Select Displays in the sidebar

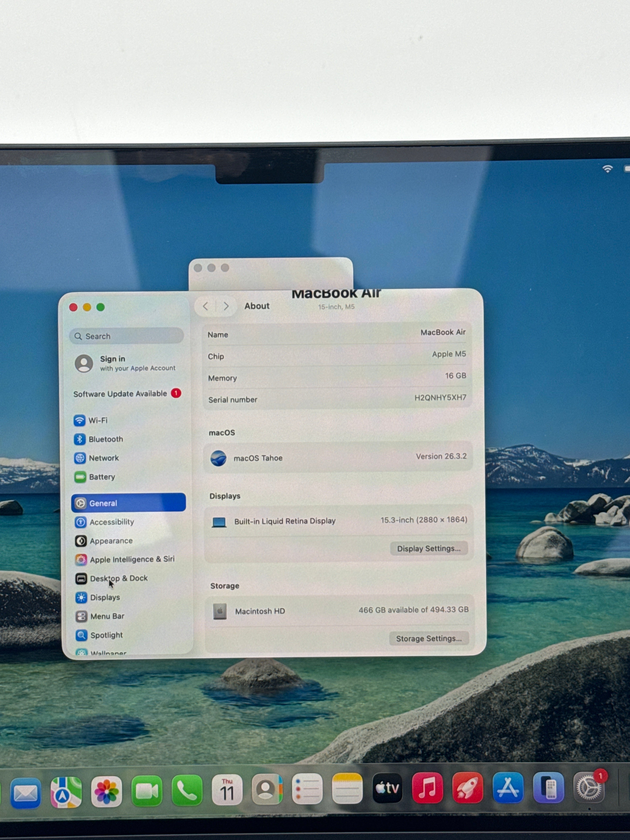[130, 597]
